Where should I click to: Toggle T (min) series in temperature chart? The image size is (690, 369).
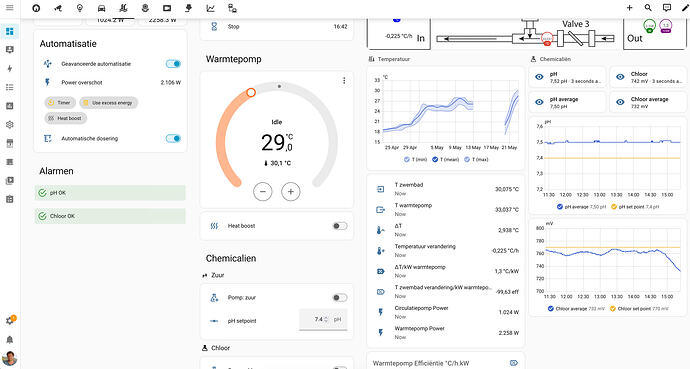point(415,160)
